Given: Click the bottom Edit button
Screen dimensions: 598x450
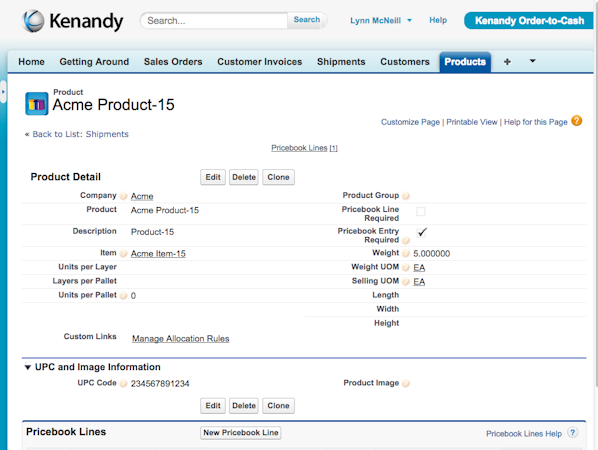Looking at the screenshot, I should click(x=213, y=406).
